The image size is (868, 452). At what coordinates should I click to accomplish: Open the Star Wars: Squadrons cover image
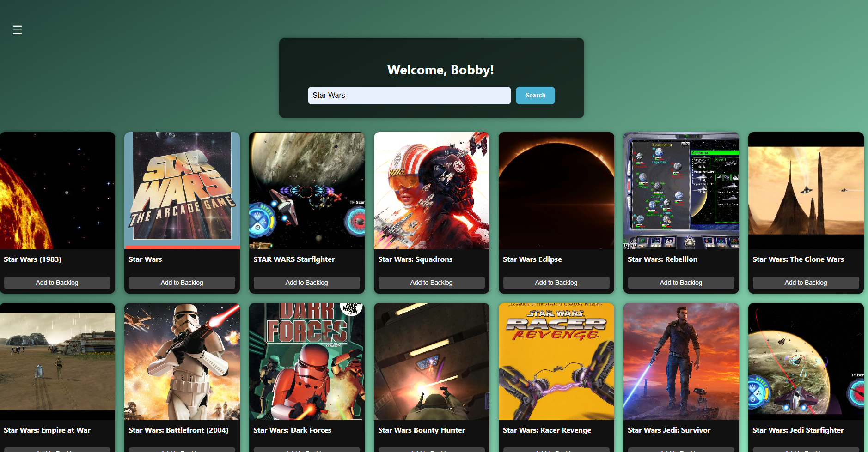[431, 190]
